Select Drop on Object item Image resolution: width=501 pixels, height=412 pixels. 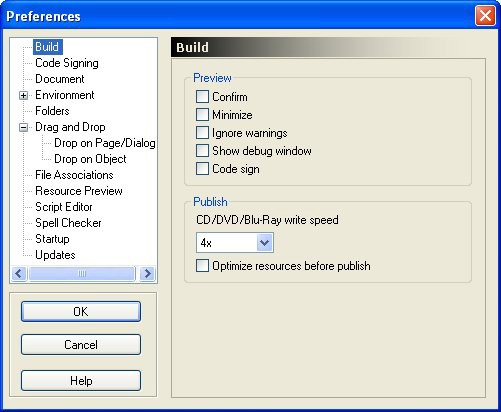(90, 159)
